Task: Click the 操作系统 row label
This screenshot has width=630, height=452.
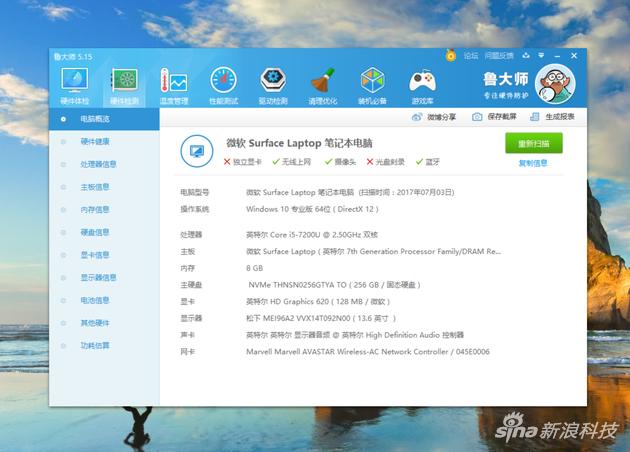Action: coord(194,209)
